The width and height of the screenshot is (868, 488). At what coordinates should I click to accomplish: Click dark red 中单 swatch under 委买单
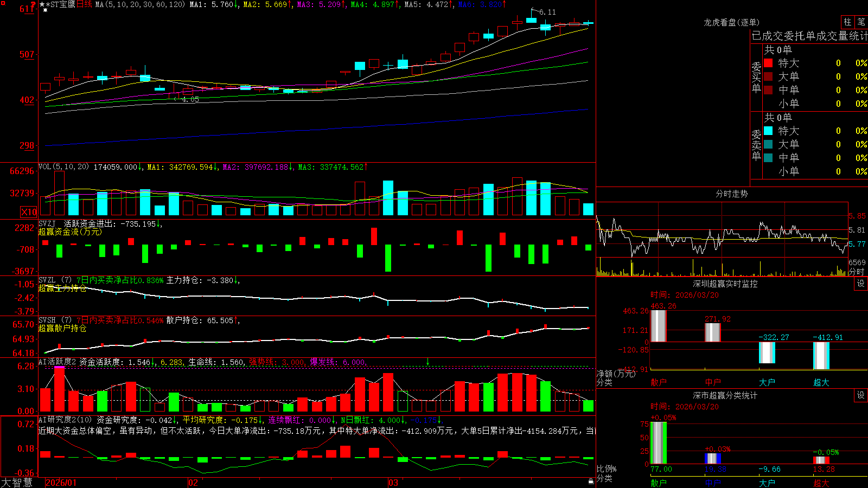pos(768,90)
